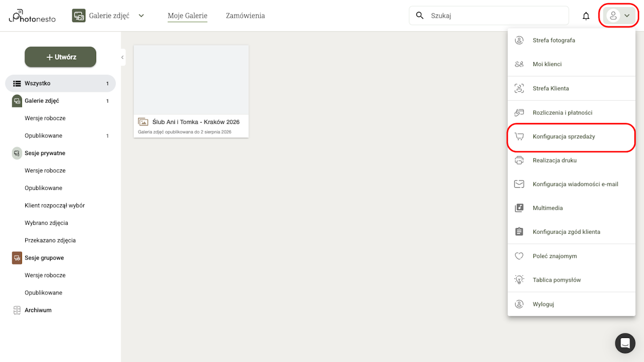
Task: Click the text 'Galeria zdjęć opublikowana do 2 sierpnia 2026'
Action: (x=185, y=132)
